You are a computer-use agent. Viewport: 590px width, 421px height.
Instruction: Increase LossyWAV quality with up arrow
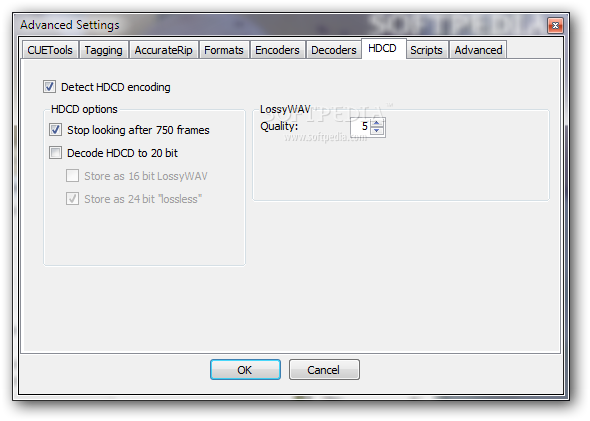(377, 123)
